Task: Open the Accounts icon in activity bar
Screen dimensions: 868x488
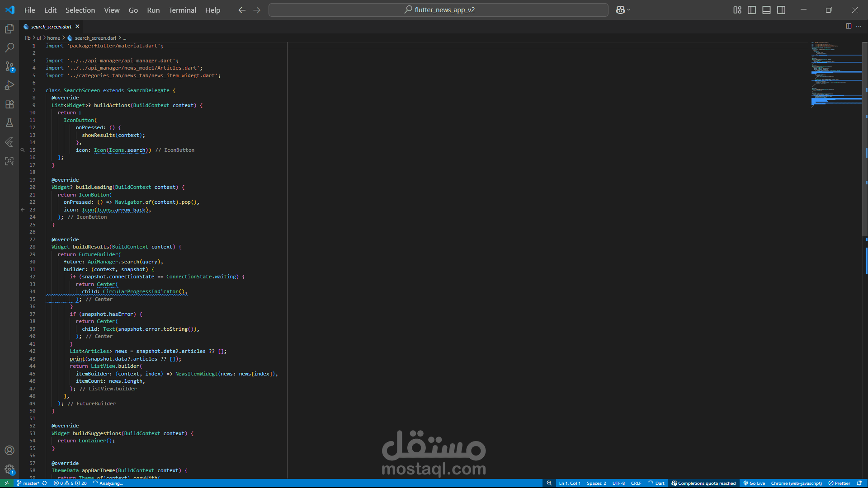Action: pyautogui.click(x=9, y=450)
